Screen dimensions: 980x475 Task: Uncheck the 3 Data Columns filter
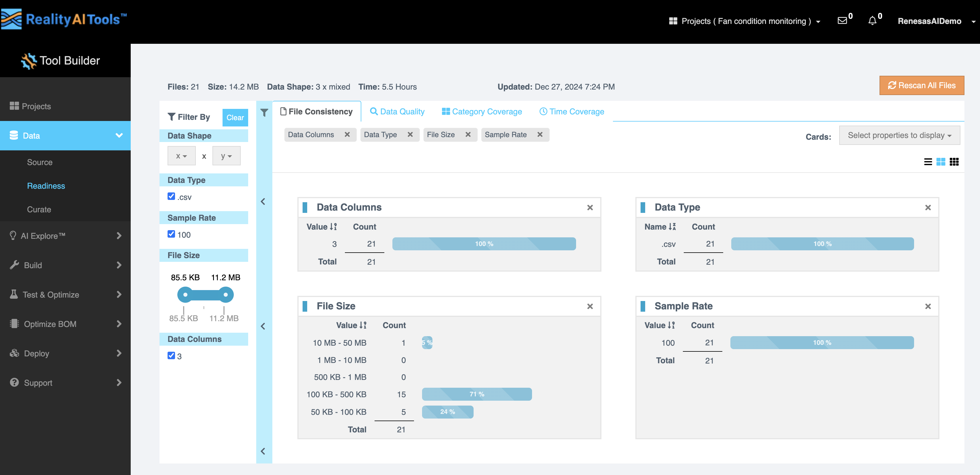[171, 355]
